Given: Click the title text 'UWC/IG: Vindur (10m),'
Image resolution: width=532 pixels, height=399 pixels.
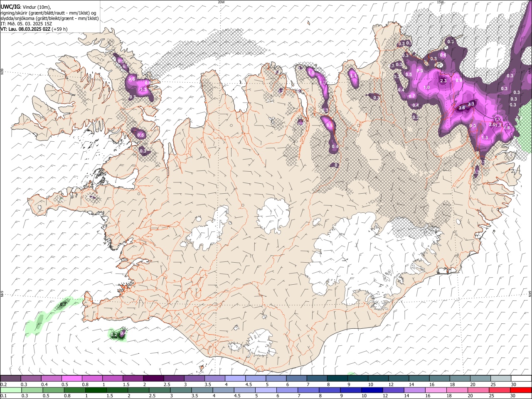Looking at the screenshot, I should pos(26,7).
